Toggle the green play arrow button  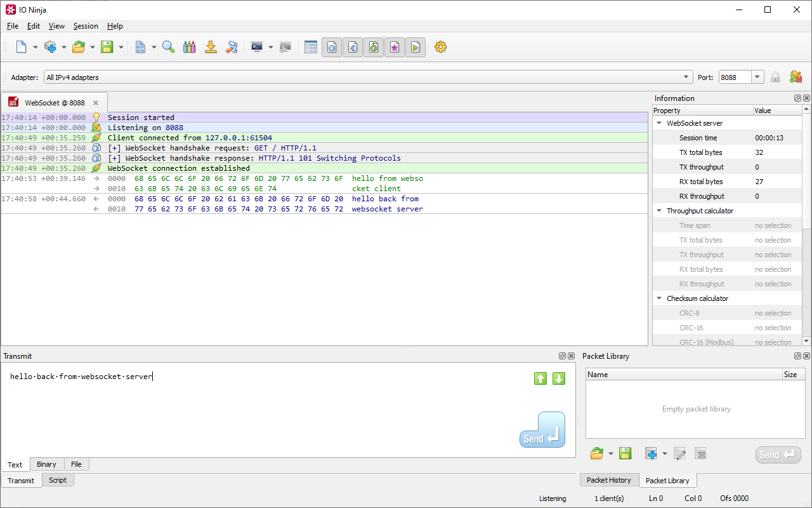click(x=416, y=47)
